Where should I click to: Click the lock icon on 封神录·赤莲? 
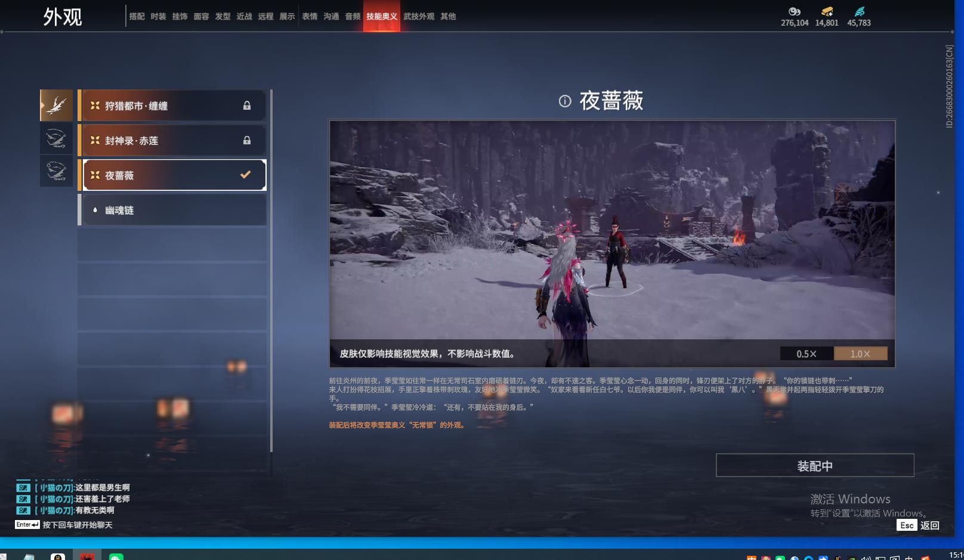tap(247, 140)
